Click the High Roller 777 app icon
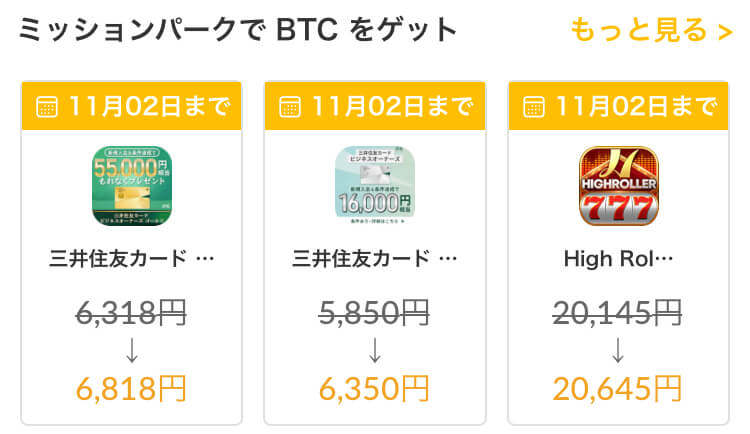The image size is (750, 434). pos(618,187)
